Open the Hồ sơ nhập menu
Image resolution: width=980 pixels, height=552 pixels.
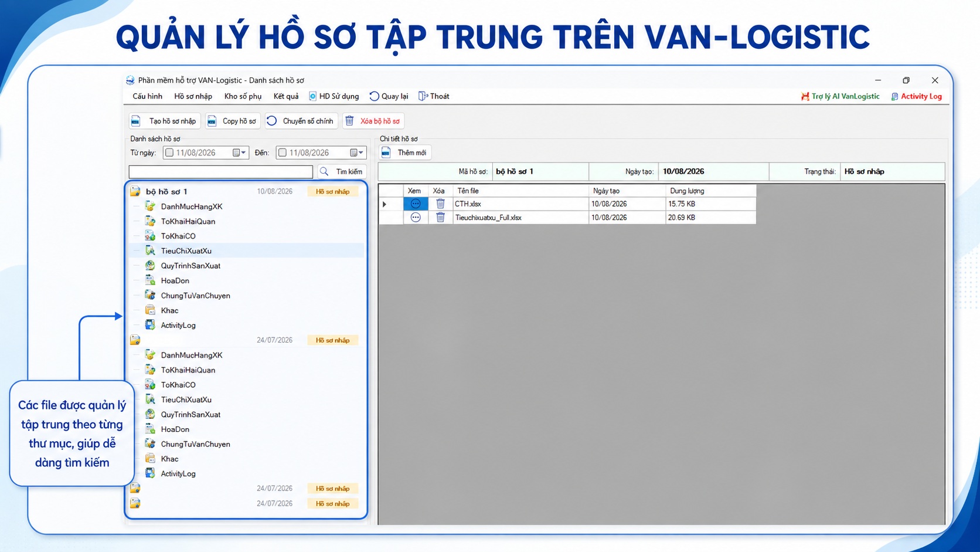tap(193, 96)
